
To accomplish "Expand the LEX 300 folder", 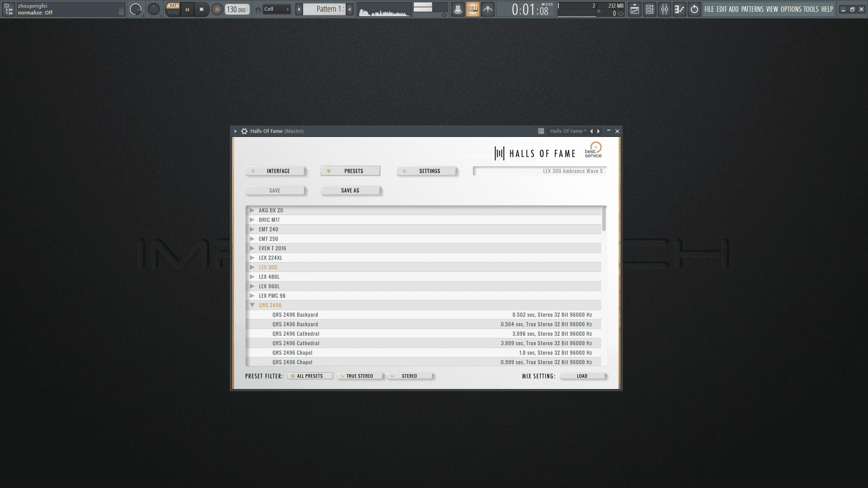I will click(252, 267).
